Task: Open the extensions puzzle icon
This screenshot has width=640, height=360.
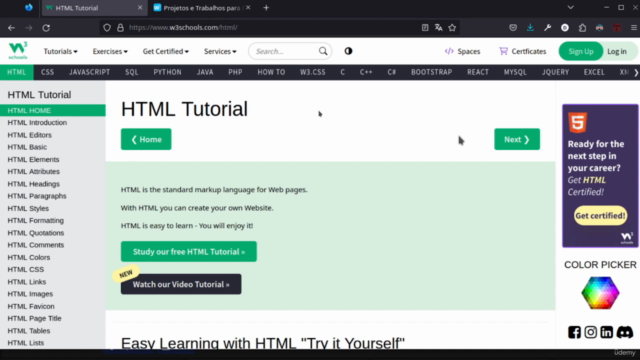Action: [582, 27]
